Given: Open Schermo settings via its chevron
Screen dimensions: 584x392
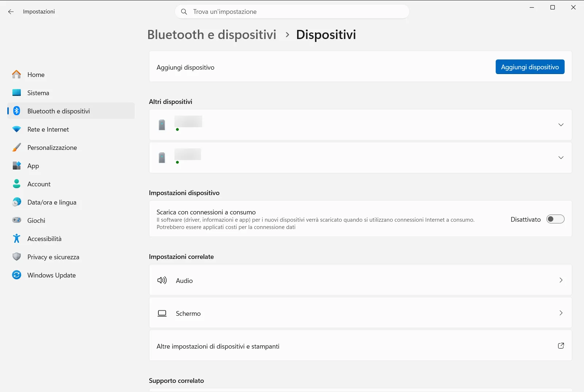Looking at the screenshot, I should [561, 313].
